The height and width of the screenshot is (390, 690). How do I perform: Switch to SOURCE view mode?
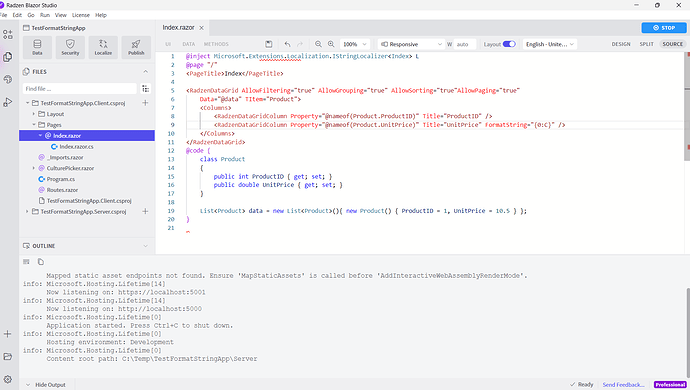coord(672,44)
